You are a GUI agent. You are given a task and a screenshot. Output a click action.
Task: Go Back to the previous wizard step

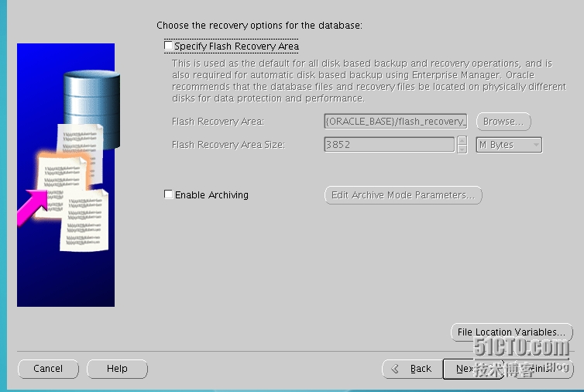tap(413, 369)
